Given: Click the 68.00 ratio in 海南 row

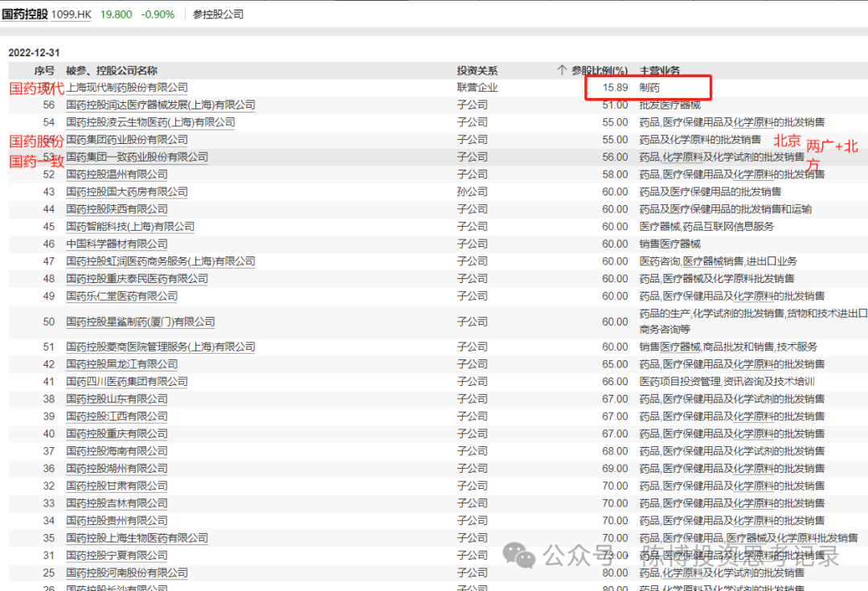Looking at the screenshot, I should (x=615, y=451).
